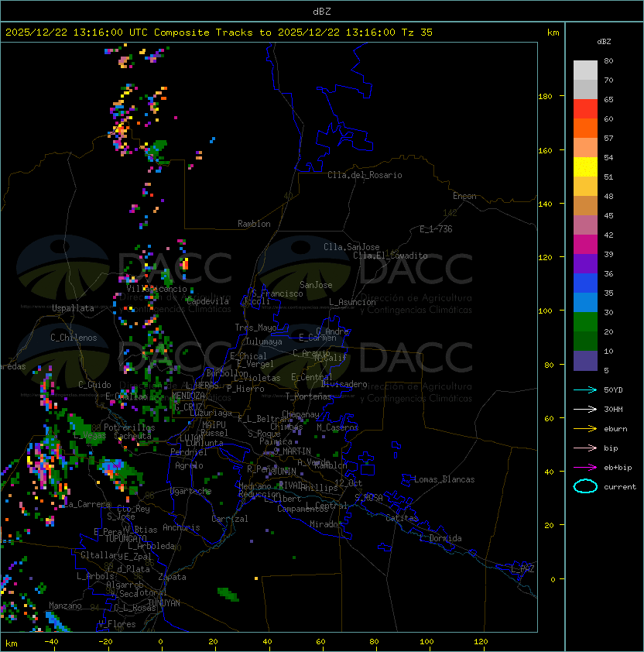The height and width of the screenshot is (652, 644).
Task: Click the 'Capdevila' place label
Action: [x=207, y=301]
